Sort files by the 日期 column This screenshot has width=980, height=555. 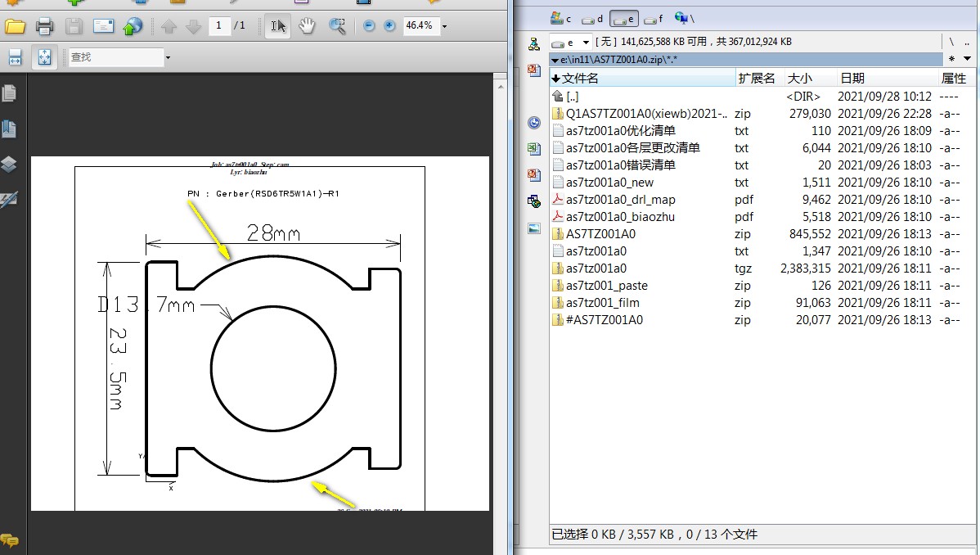tap(888, 79)
